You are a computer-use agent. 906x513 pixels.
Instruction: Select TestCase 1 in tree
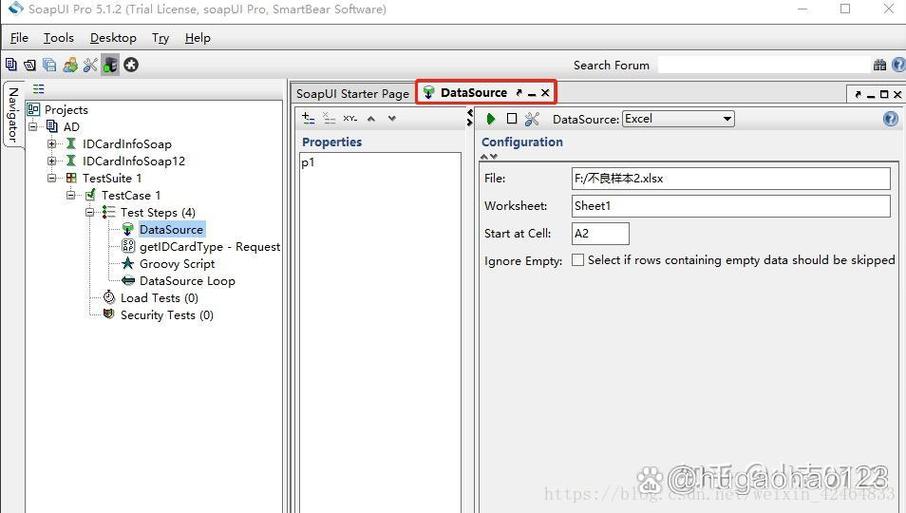pyautogui.click(x=131, y=195)
